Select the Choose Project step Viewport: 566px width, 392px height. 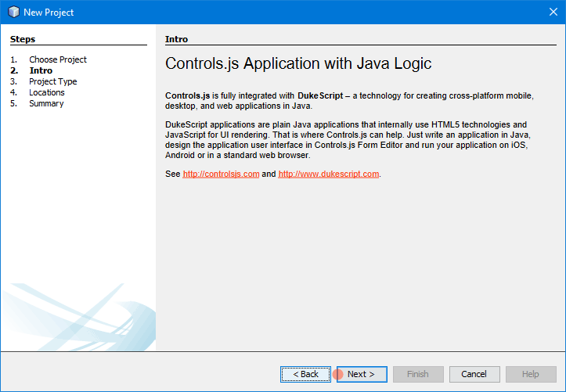click(x=58, y=59)
